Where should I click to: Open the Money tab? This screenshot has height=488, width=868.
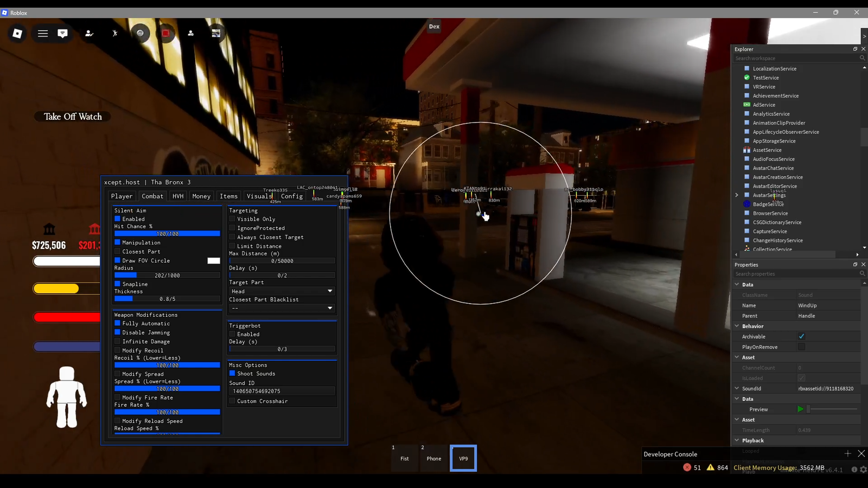click(201, 196)
